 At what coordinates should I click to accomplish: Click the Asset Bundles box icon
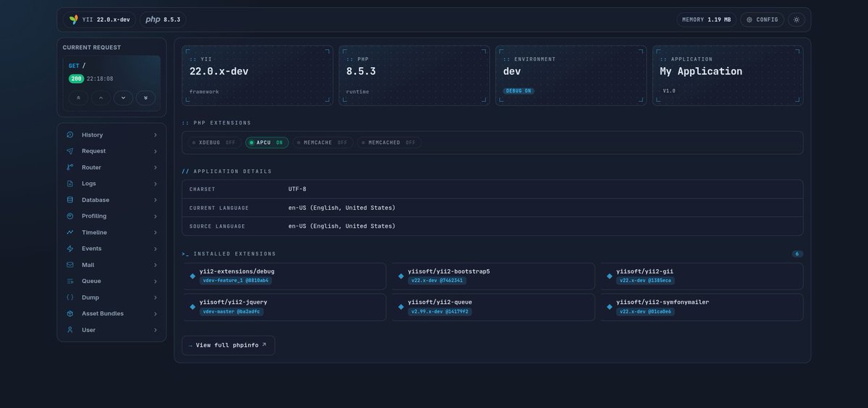coord(70,313)
